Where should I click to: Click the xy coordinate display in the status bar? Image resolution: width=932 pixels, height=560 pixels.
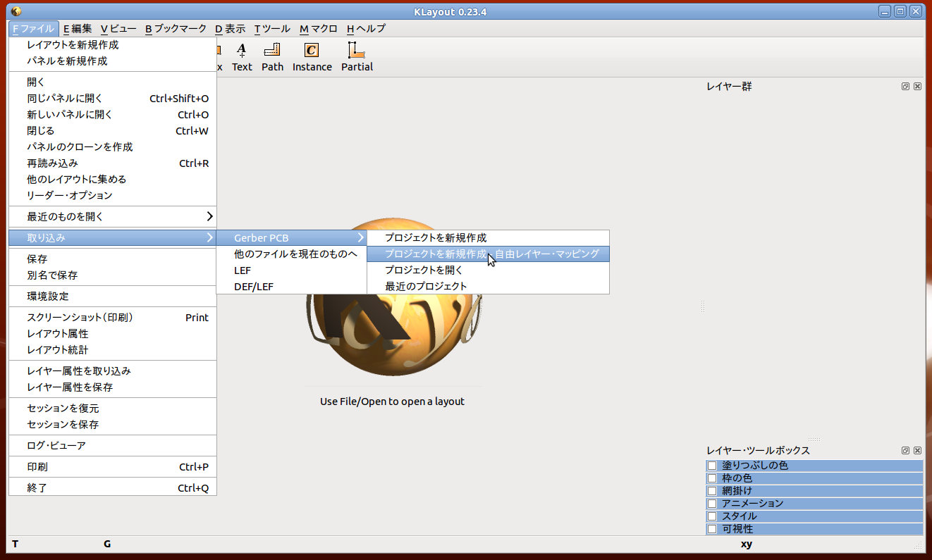coord(746,544)
